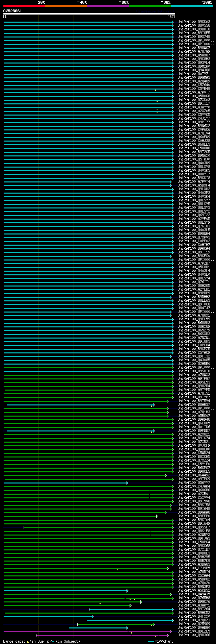Screen dimensions: 216x644
Task: Click the cyan alignment bar of UniRef100_B8ARS7
Action: tap(80, 405)
